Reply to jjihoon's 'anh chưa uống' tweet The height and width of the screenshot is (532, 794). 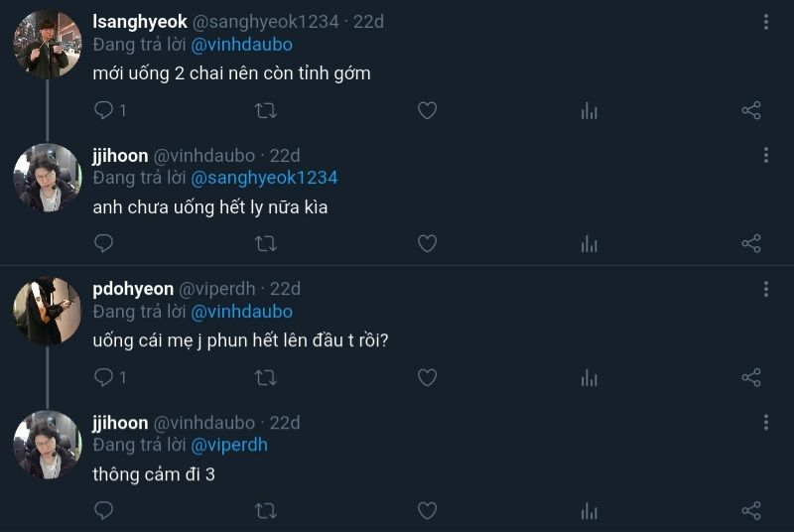coord(104,243)
